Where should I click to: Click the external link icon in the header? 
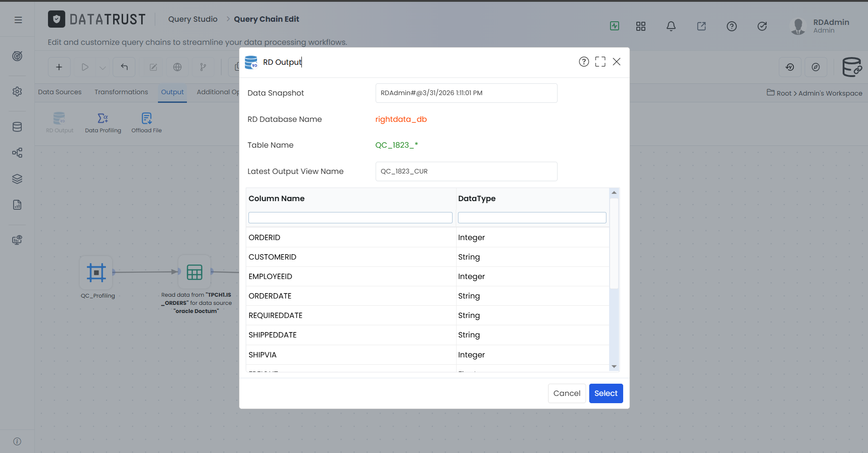point(701,26)
